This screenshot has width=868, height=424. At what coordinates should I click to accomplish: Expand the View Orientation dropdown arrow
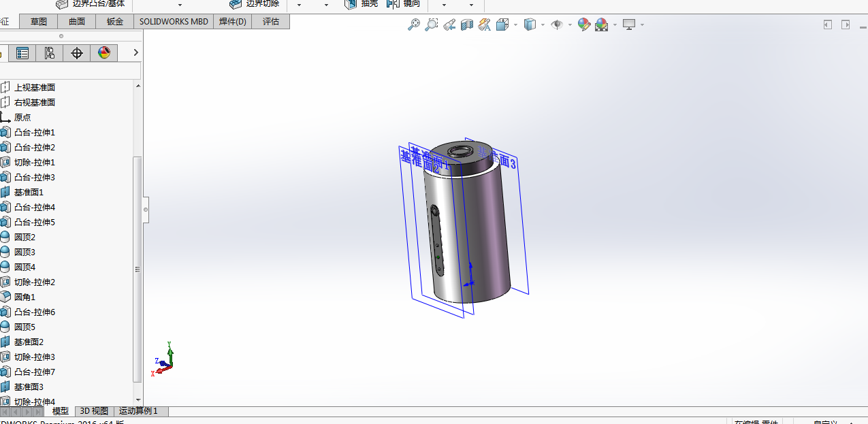click(515, 25)
